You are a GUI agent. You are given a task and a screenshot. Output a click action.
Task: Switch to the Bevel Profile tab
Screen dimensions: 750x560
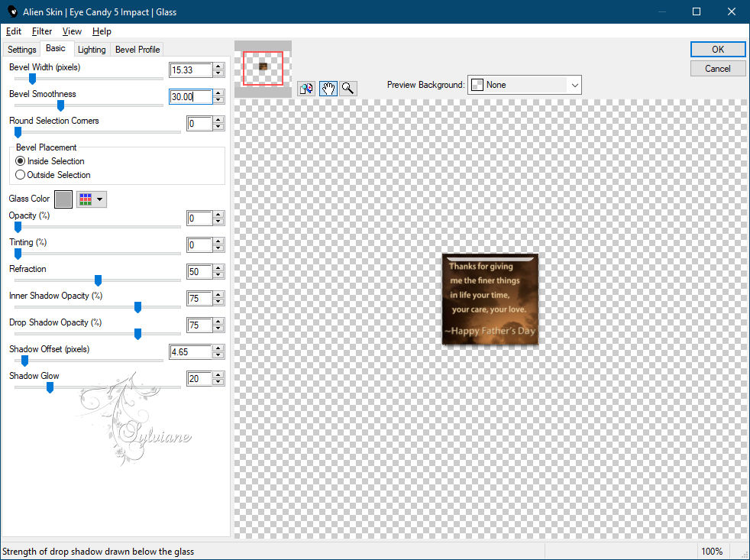(137, 50)
